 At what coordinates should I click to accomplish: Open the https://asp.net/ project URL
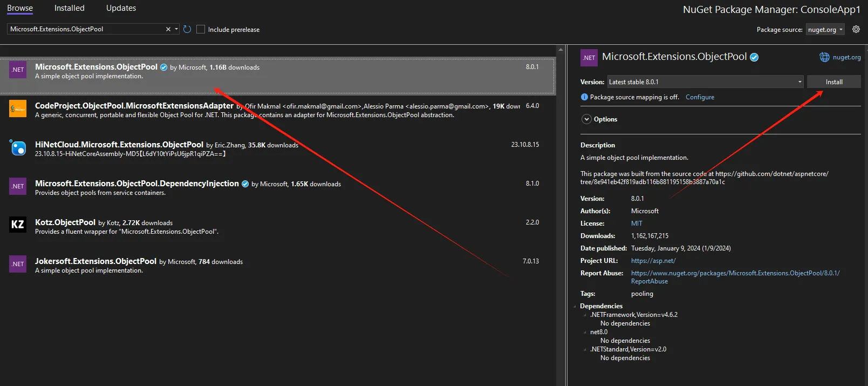[653, 261]
